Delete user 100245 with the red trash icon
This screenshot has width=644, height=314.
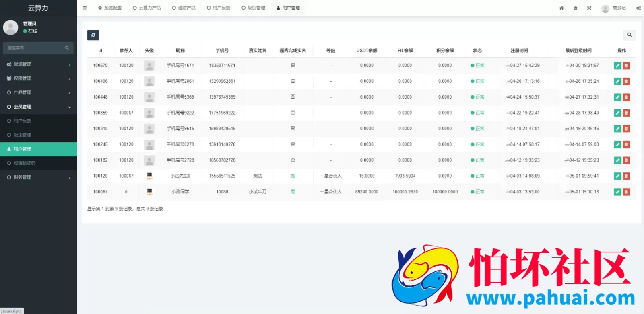(x=626, y=144)
